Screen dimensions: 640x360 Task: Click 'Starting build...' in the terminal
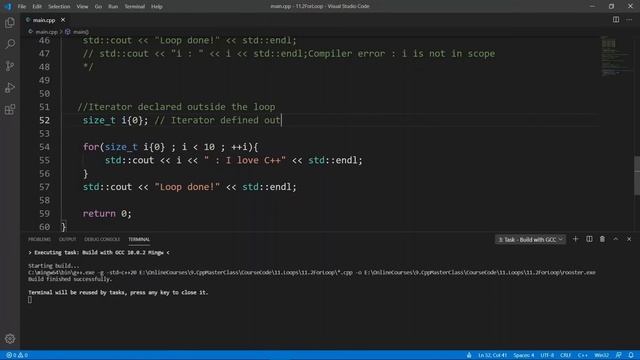coord(54,266)
